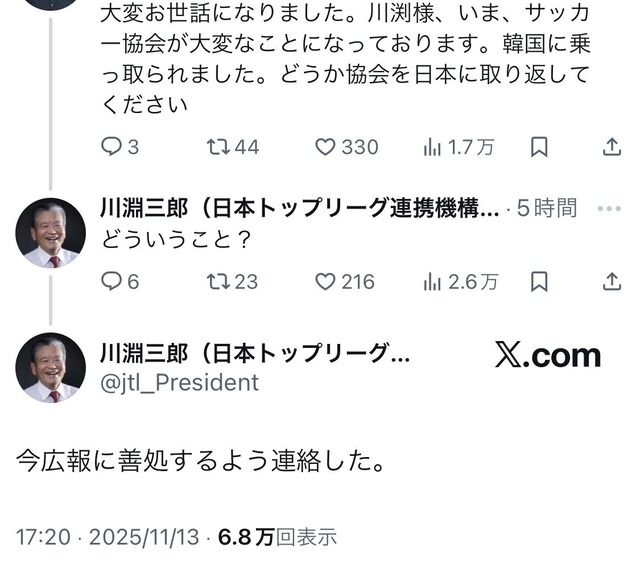View analytics showing 1.7万 views
Screen dimensions: 640x569
pos(459,147)
